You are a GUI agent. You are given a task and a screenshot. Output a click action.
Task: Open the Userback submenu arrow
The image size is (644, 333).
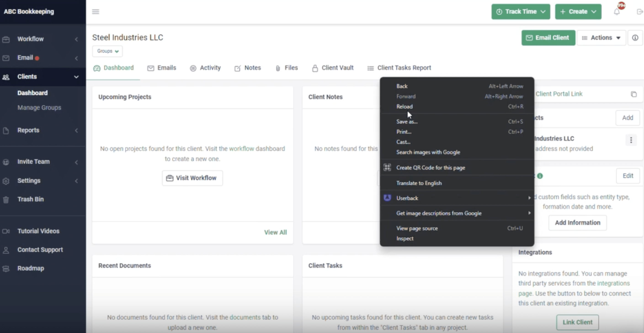pyautogui.click(x=529, y=198)
